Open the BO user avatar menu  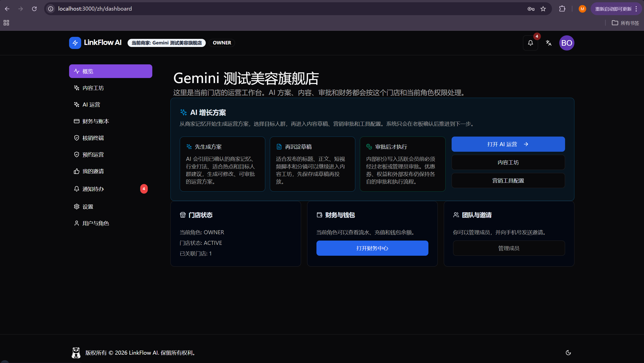click(x=567, y=43)
